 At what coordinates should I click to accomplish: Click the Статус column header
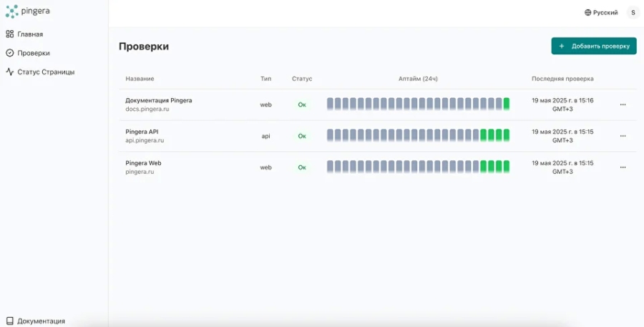tap(302, 79)
